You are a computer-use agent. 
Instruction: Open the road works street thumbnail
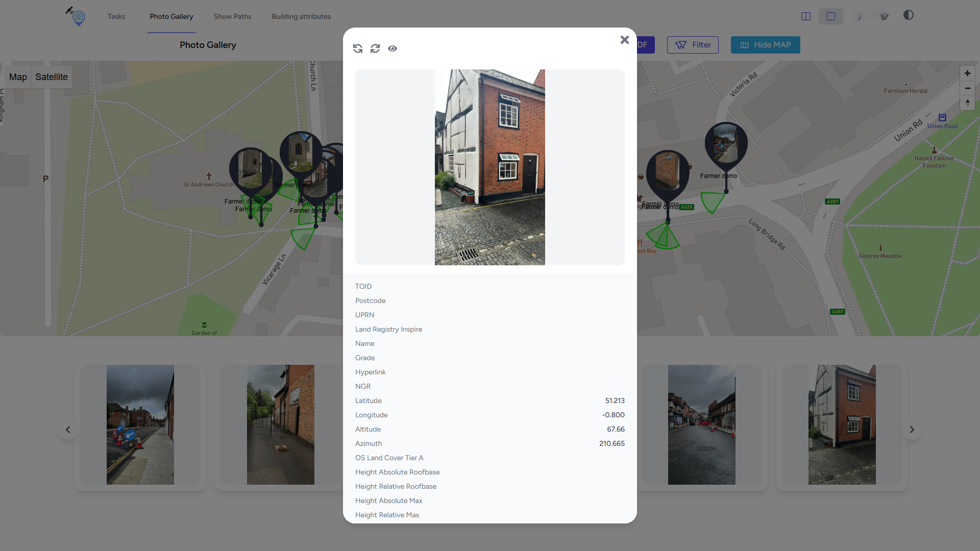click(140, 424)
